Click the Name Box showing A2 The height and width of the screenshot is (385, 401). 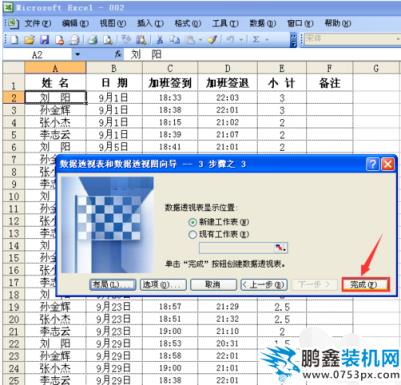(37, 54)
